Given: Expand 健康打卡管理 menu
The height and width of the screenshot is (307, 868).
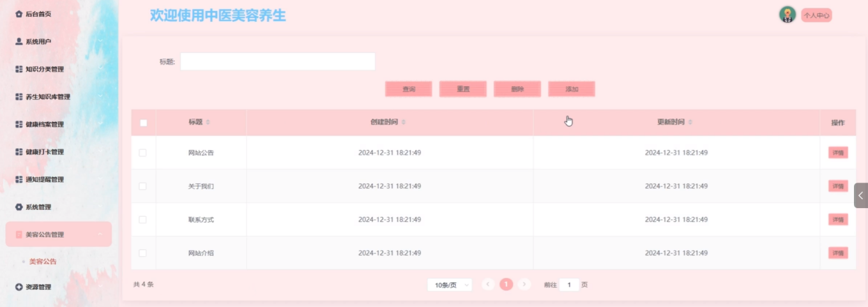Looking at the screenshot, I should (59, 151).
